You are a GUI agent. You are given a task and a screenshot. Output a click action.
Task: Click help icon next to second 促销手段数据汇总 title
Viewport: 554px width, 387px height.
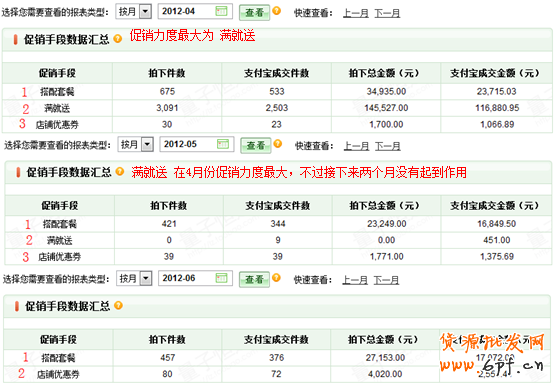(x=120, y=172)
